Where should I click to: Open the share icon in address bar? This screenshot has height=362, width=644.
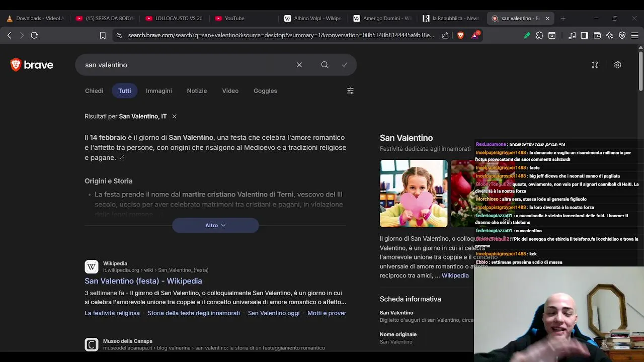click(445, 35)
